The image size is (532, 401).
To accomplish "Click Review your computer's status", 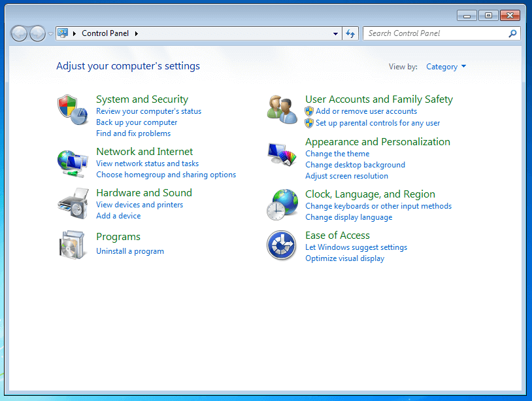I will coord(148,111).
